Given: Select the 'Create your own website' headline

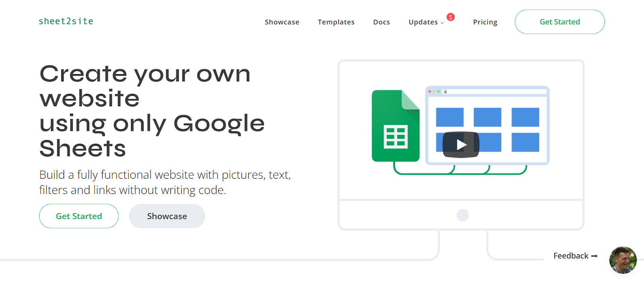Looking at the screenshot, I should [x=145, y=86].
